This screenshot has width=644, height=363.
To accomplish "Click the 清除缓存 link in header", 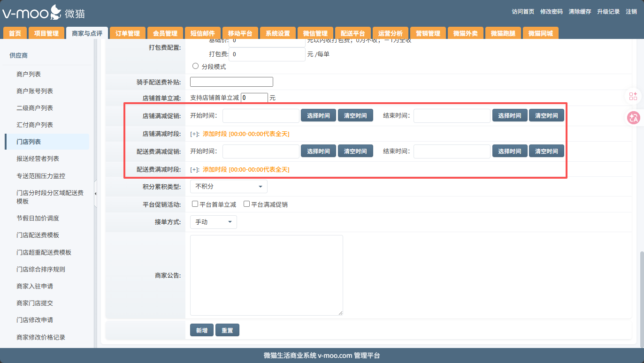I will coord(580,12).
